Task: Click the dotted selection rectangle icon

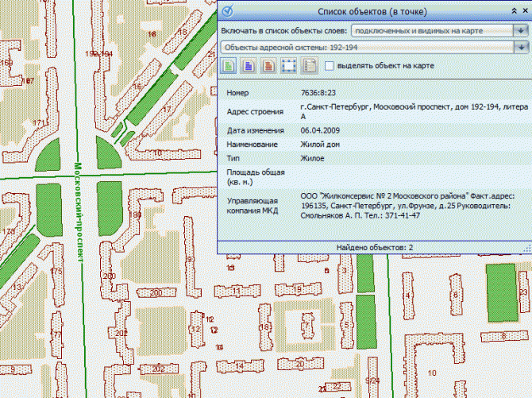Action: point(289,66)
